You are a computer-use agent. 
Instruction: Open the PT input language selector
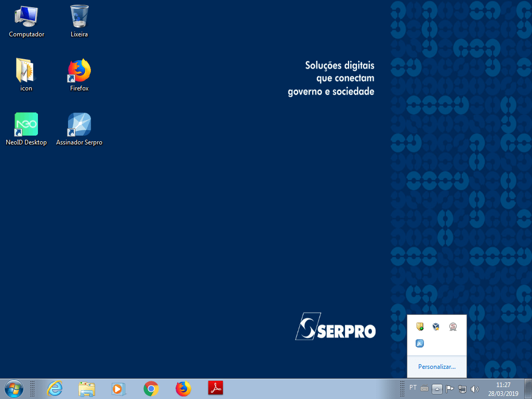(x=413, y=388)
